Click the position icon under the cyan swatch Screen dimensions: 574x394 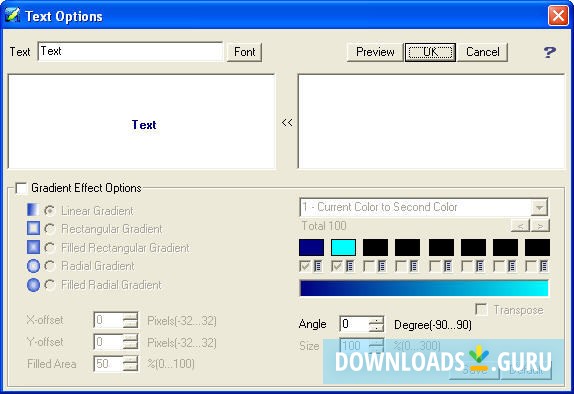click(x=350, y=266)
